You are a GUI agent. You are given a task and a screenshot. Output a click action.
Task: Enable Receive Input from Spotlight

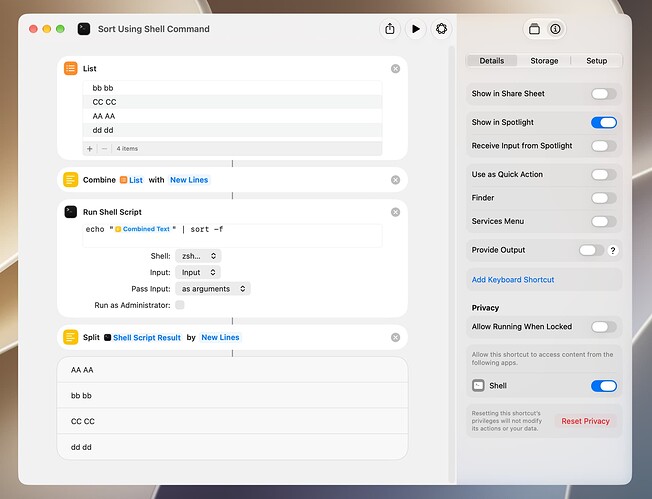[x=604, y=146]
